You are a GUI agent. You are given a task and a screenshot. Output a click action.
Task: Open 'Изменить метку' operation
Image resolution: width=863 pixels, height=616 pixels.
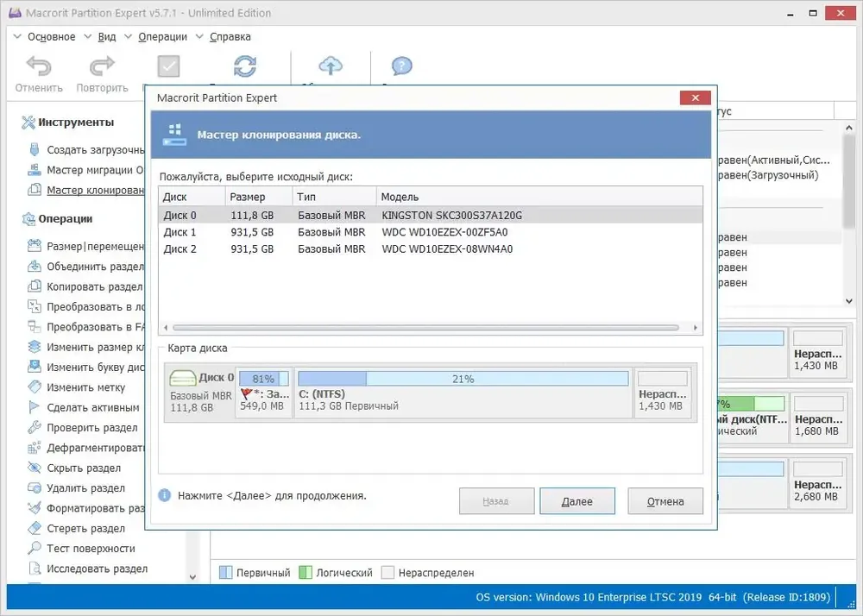pyautogui.click(x=85, y=388)
